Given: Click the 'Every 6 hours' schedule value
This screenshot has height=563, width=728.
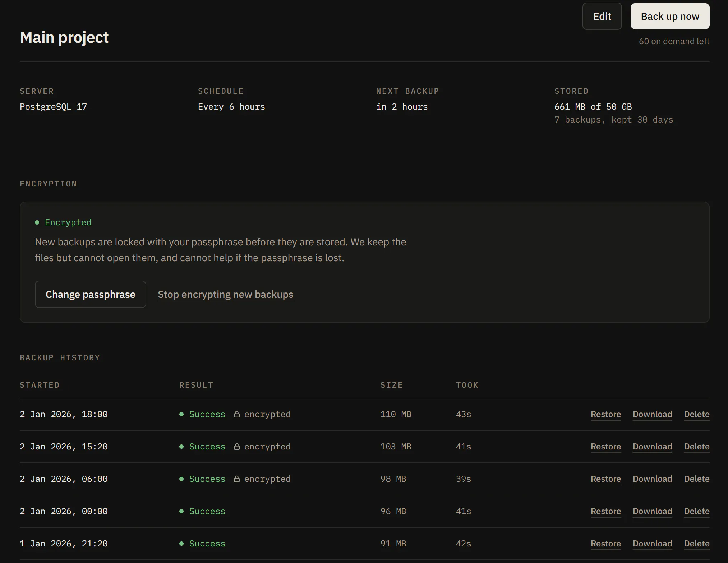Looking at the screenshot, I should pos(231,107).
